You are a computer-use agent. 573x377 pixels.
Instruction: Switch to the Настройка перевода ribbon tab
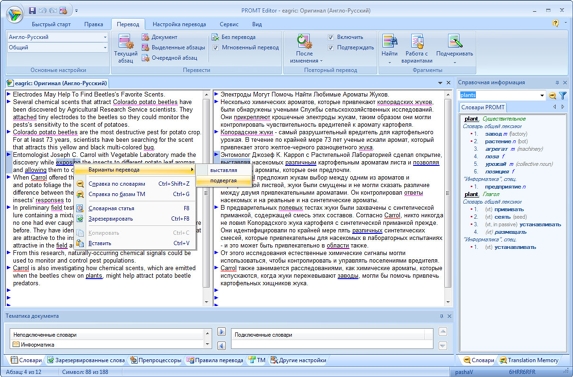pyautogui.click(x=179, y=24)
